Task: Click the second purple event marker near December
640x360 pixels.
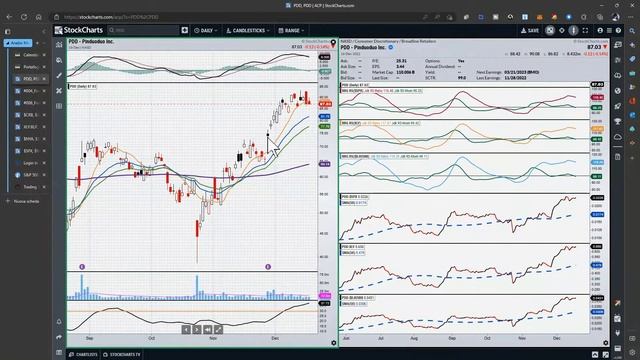Action: 268,267
